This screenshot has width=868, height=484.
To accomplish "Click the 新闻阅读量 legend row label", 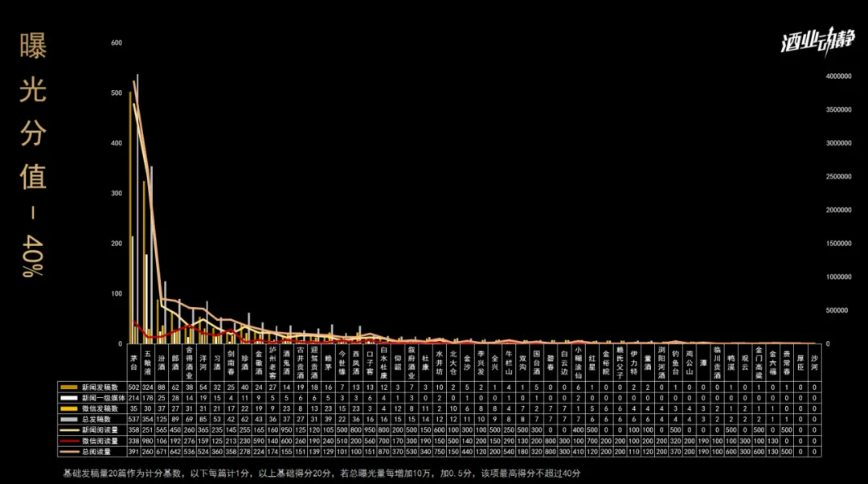I will click(x=100, y=430).
